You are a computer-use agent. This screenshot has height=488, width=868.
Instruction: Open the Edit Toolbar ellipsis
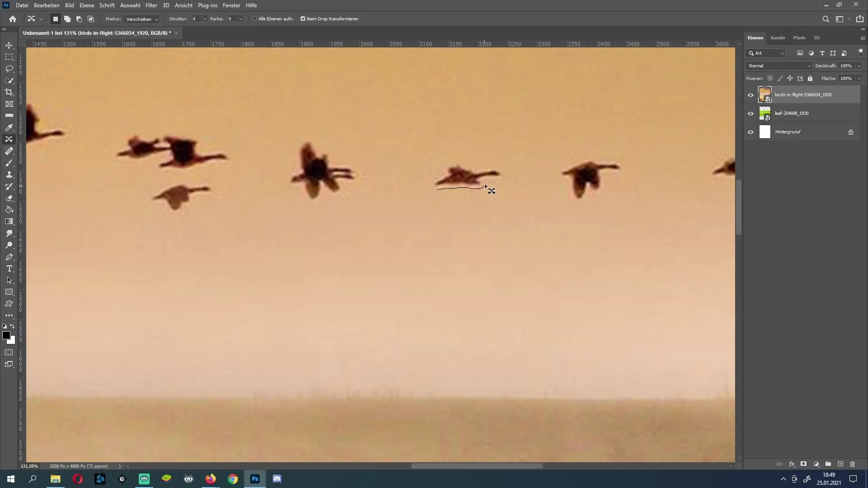(x=9, y=315)
